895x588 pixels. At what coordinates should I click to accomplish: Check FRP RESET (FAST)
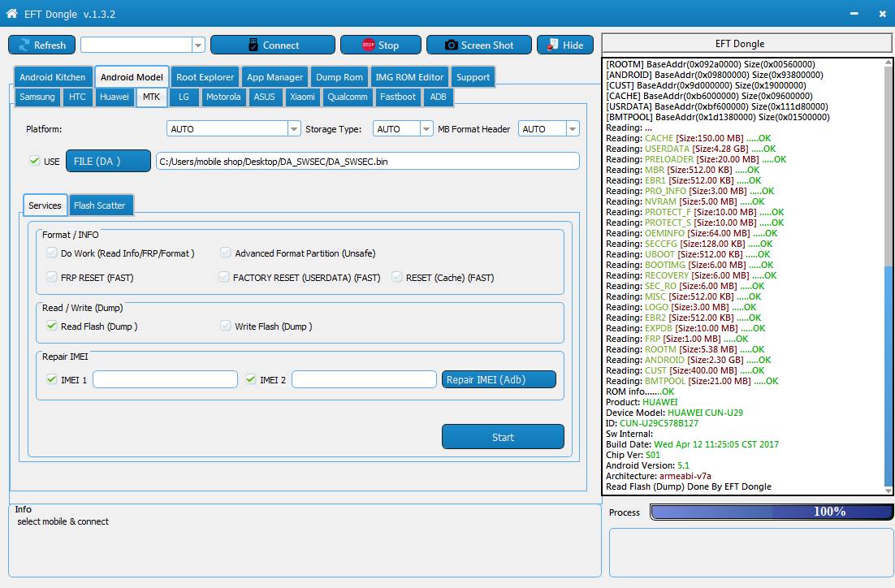tap(52, 278)
